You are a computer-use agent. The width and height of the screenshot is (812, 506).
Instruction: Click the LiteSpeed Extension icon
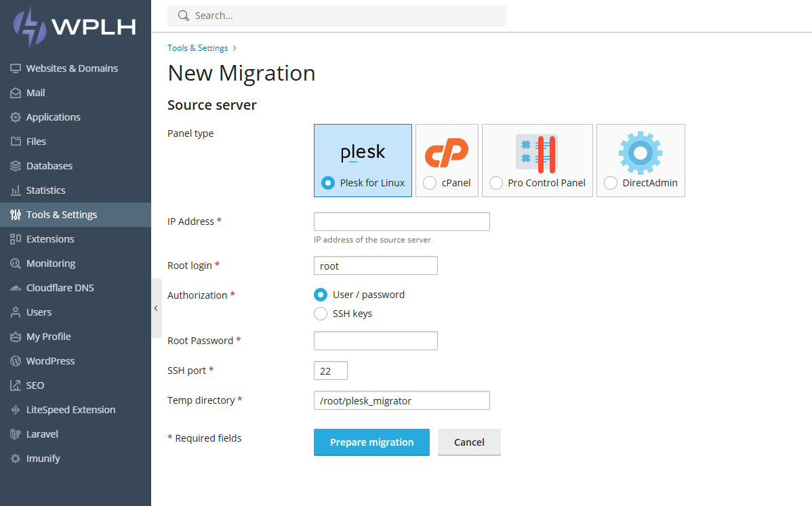point(16,410)
